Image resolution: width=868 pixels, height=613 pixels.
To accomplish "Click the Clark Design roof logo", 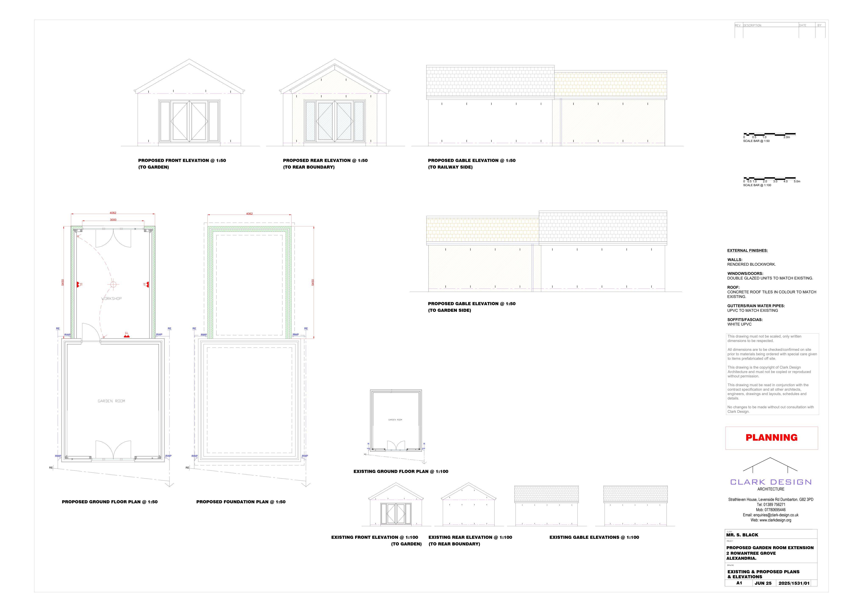I will 770,465.
